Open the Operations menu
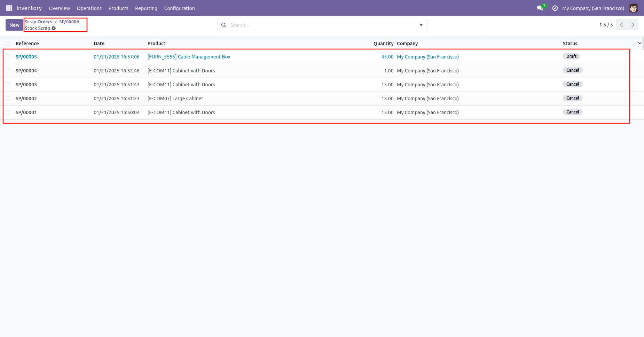 [x=89, y=8]
